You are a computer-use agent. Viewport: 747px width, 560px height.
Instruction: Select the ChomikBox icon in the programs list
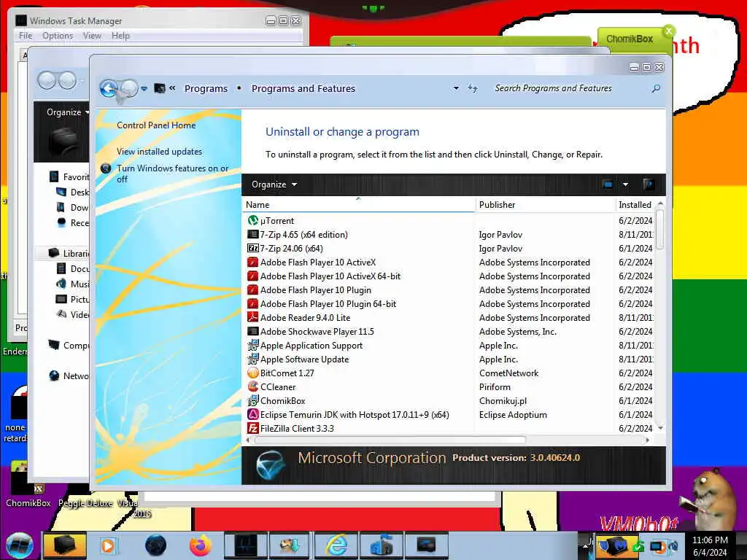point(252,401)
